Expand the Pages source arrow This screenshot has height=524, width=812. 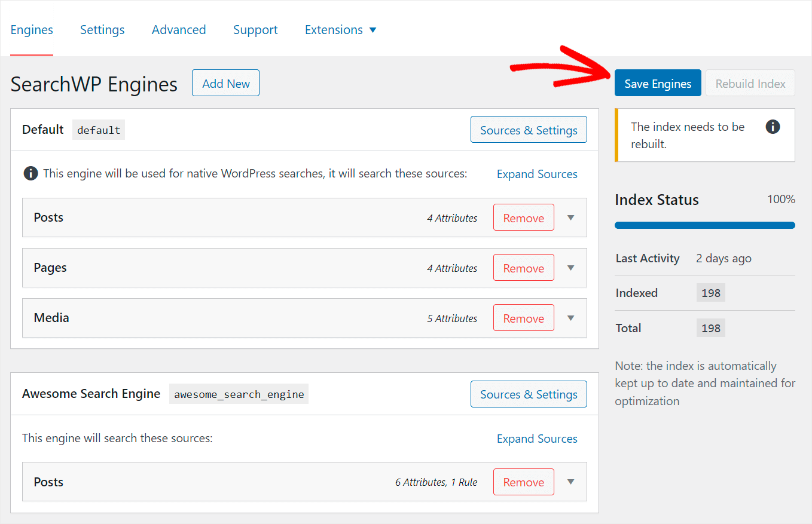tap(570, 268)
